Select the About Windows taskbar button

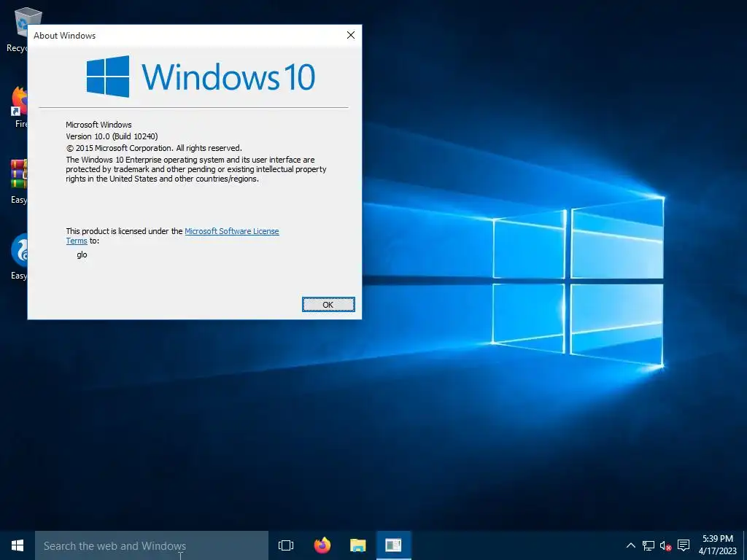click(393, 545)
